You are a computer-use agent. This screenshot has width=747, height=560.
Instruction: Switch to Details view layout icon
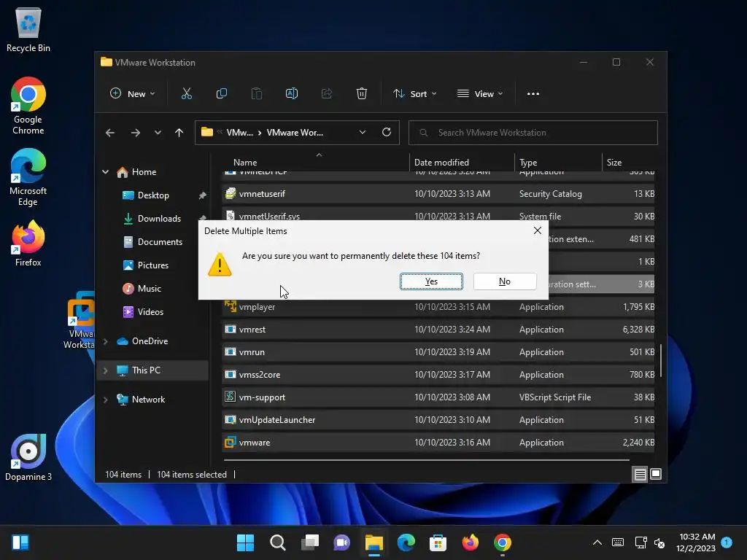(640, 474)
